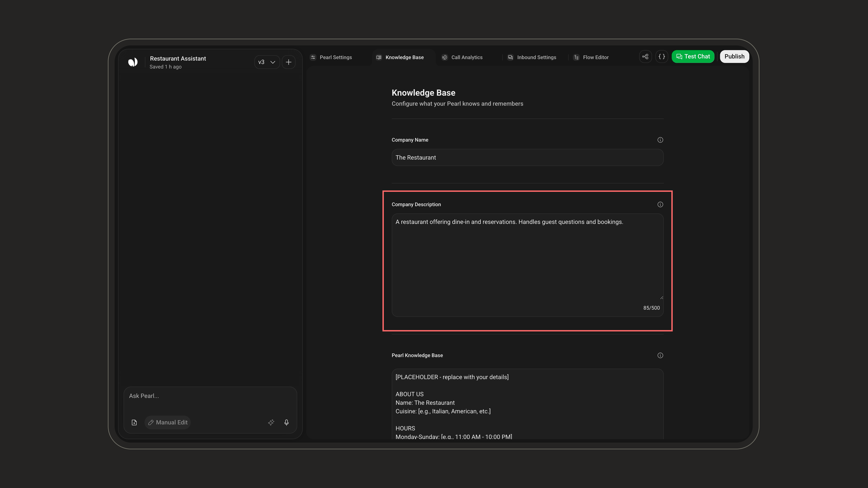
Task: Click the plus button beside the version selector
Action: click(x=288, y=62)
